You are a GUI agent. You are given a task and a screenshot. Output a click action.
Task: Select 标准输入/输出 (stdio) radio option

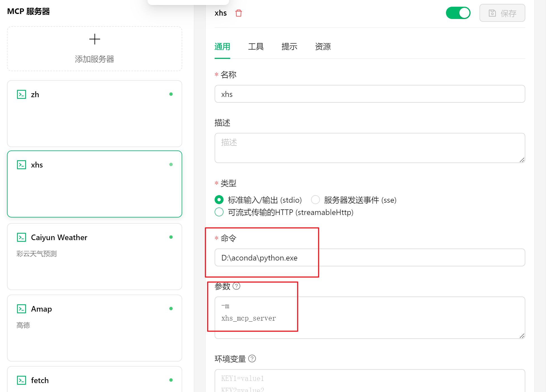pos(219,200)
